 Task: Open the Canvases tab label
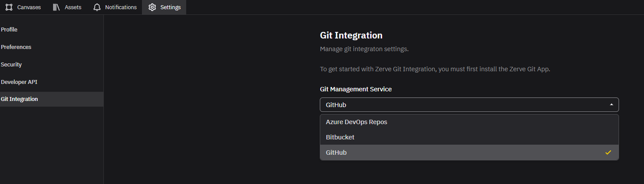29,7
